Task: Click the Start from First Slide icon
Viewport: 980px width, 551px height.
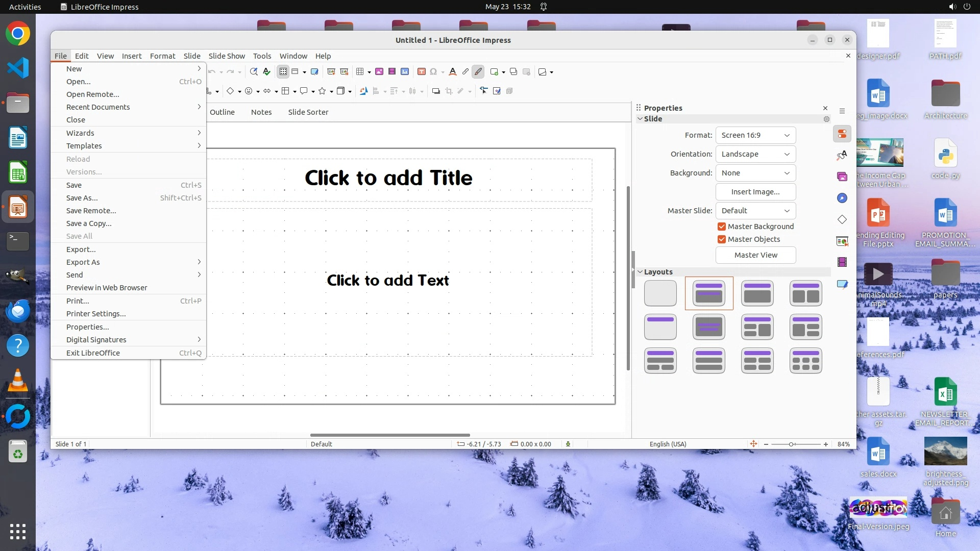Action: point(331,72)
